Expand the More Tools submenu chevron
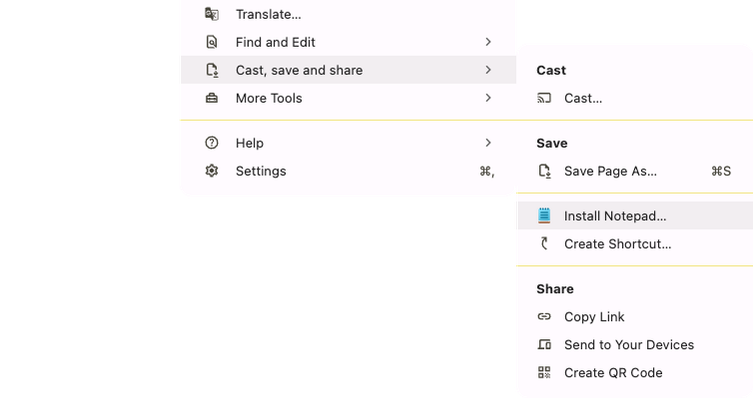753x398 pixels. pos(488,98)
